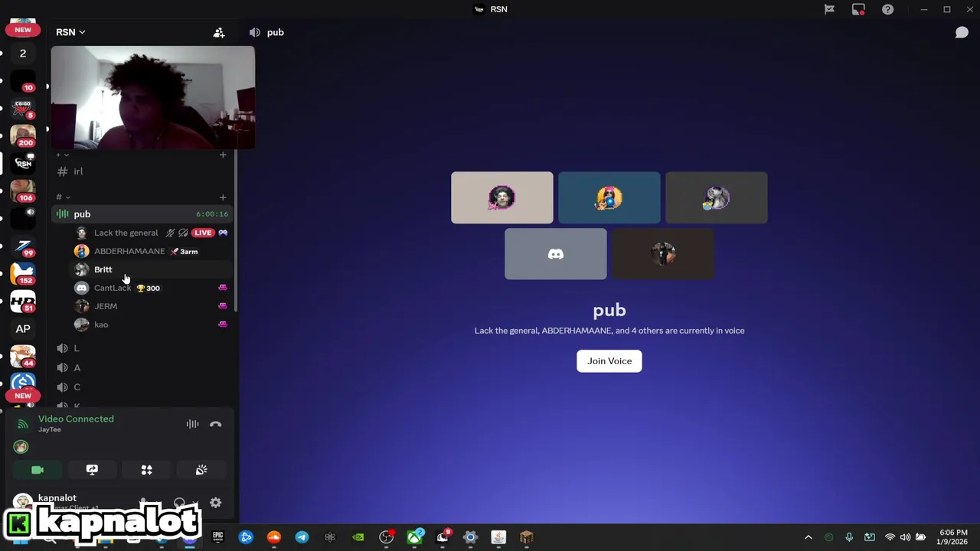Open Epic Games from the taskbar
Image resolution: width=980 pixels, height=551 pixels.
[217, 537]
